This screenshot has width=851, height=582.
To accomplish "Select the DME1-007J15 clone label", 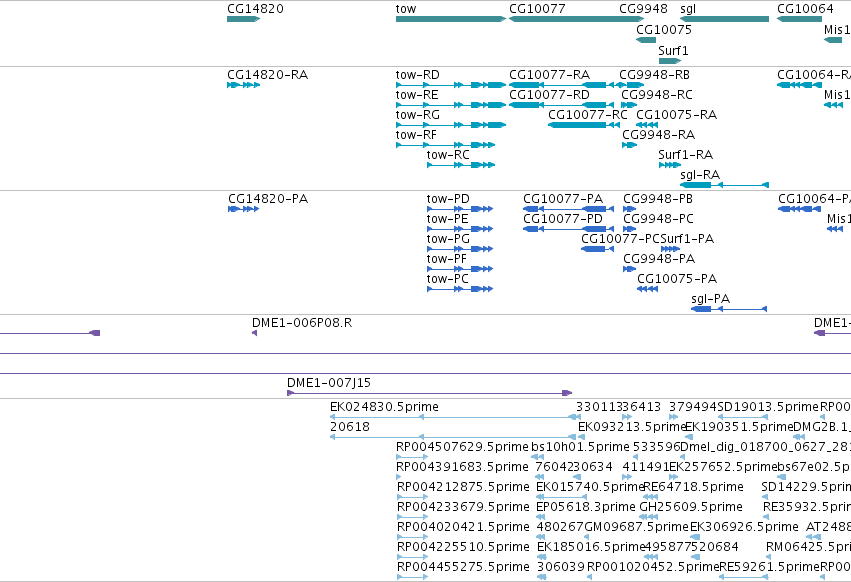I will (x=329, y=383).
